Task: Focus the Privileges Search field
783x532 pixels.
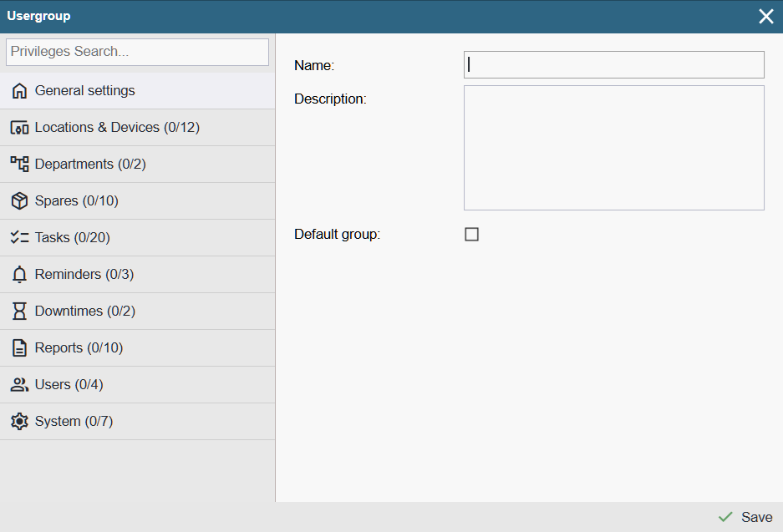Action: pyautogui.click(x=137, y=52)
